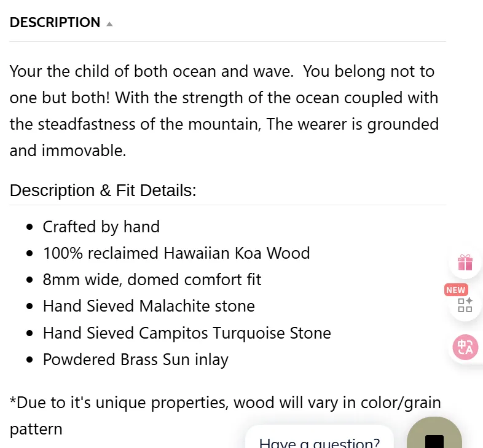This screenshot has width=483, height=448.
Task: Open the grid with sparkle apps icon
Action: point(465,305)
